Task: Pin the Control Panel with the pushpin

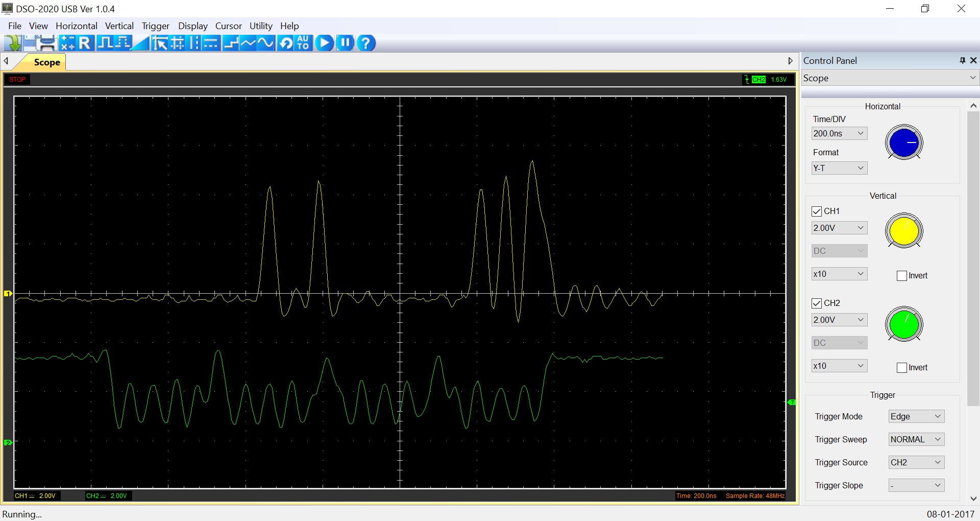Action: click(x=962, y=60)
